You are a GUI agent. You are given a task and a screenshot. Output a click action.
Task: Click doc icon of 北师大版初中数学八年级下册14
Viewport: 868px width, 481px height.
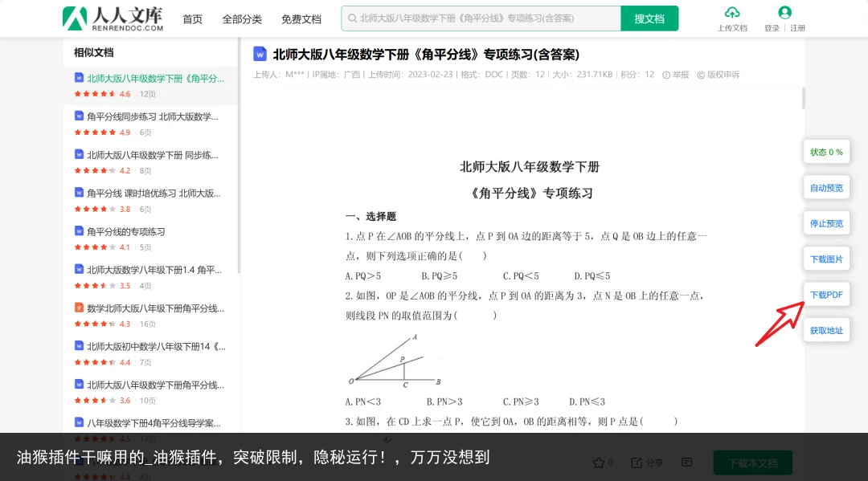(x=79, y=346)
